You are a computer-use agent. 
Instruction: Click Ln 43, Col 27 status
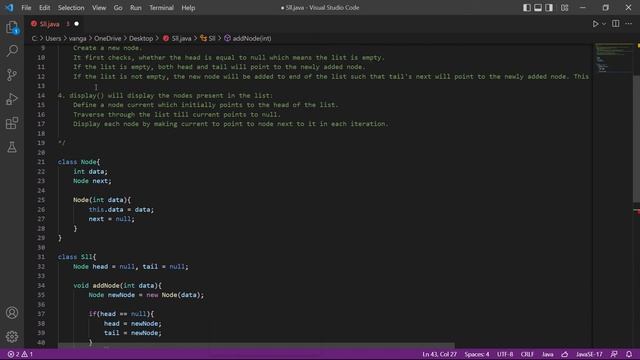pos(440,354)
